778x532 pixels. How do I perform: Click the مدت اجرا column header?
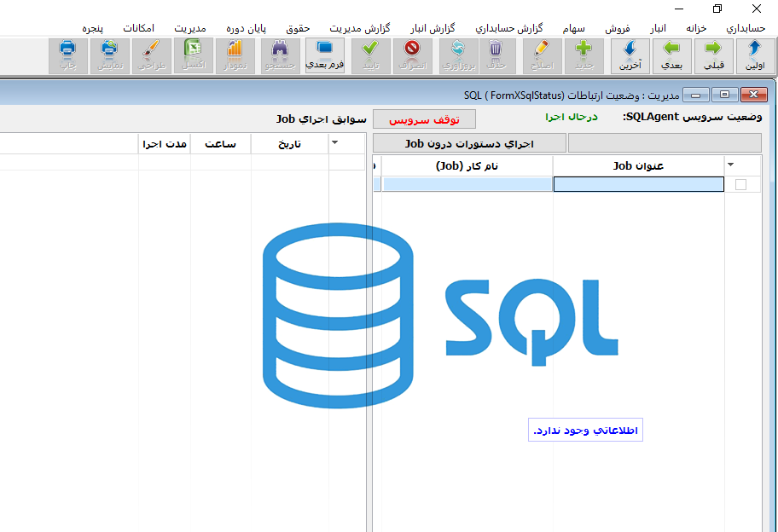tap(165, 144)
